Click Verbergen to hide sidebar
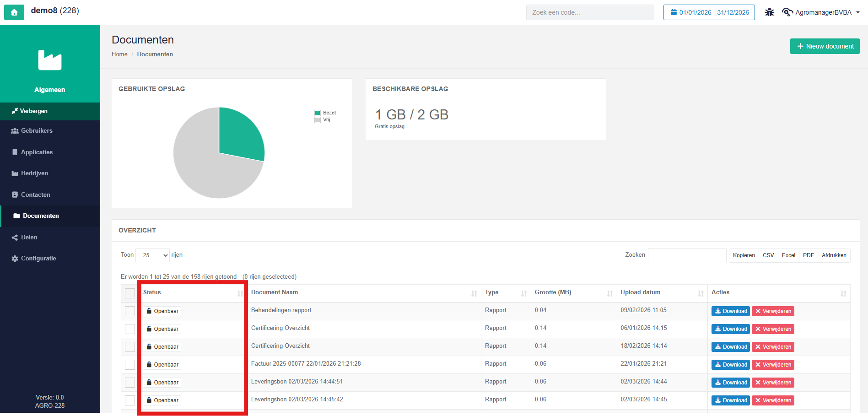This screenshot has width=868, height=416. click(x=50, y=111)
